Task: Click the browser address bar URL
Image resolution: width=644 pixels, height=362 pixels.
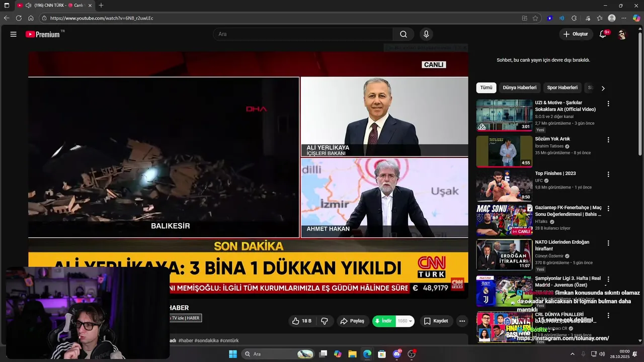Action: click(102, 18)
